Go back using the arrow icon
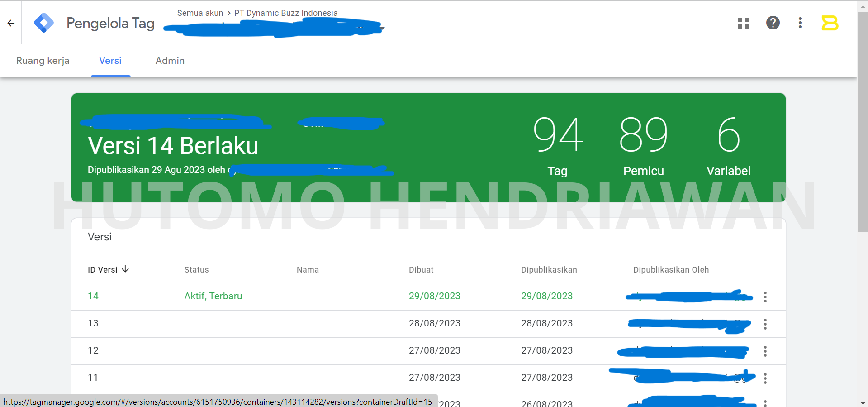 click(11, 23)
